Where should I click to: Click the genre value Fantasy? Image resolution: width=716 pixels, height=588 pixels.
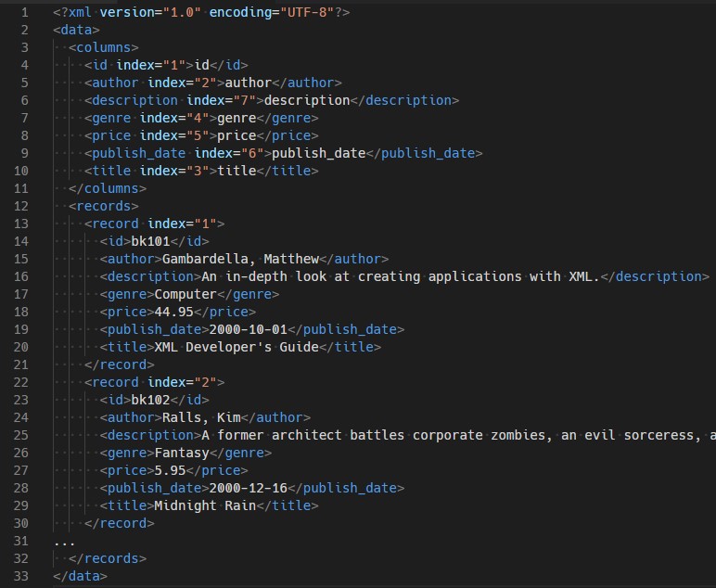pyautogui.click(x=182, y=453)
